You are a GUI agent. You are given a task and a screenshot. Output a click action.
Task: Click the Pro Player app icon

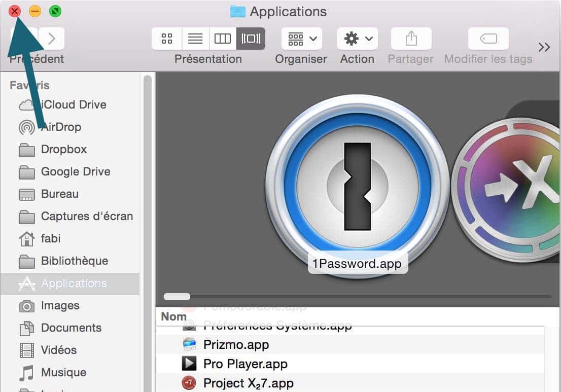[189, 364]
